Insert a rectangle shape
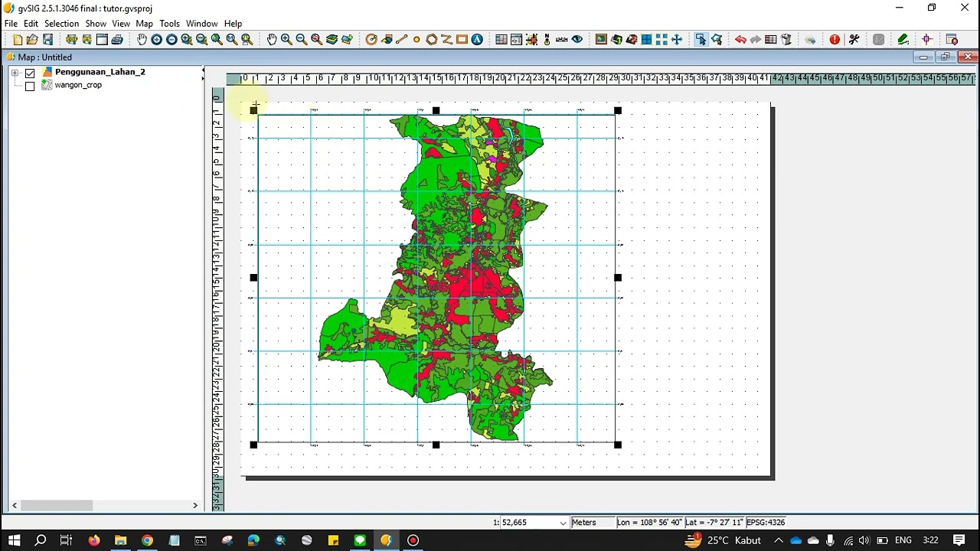The height and width of the screenshot is (551, 980). 462,40
